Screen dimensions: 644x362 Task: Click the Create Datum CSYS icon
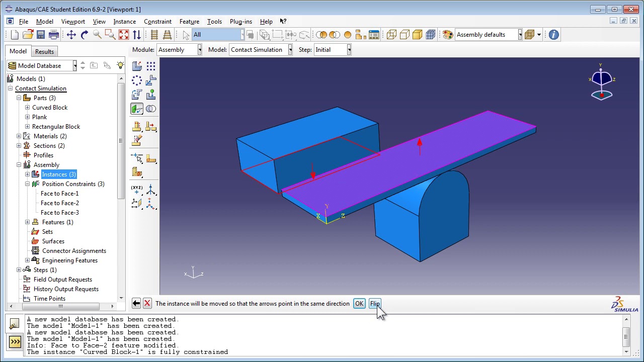coord(151,203)
